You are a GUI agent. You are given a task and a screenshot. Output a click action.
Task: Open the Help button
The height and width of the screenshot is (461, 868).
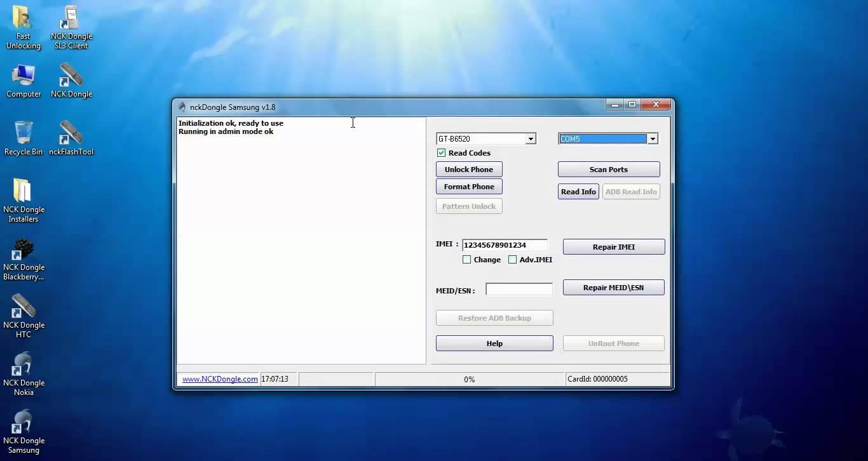[x=494, y=344]
